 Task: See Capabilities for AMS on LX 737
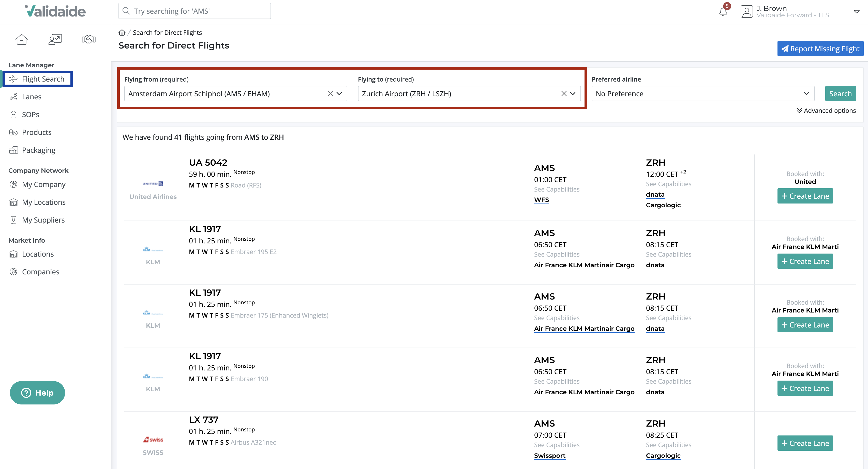557,445
